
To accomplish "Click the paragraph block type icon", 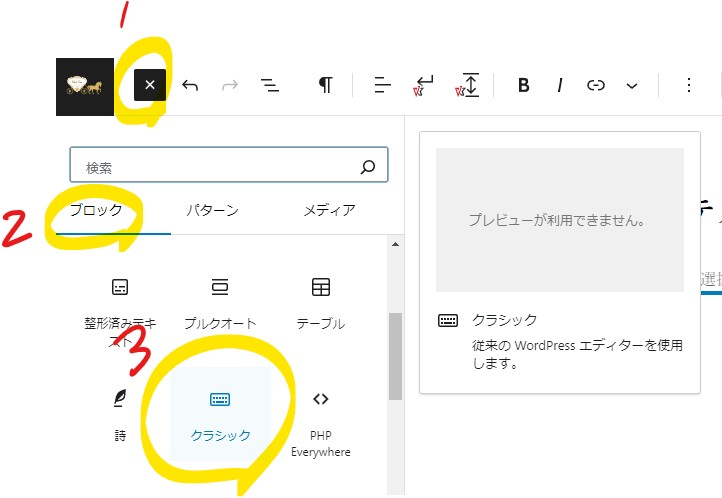I will click(326, 85).
